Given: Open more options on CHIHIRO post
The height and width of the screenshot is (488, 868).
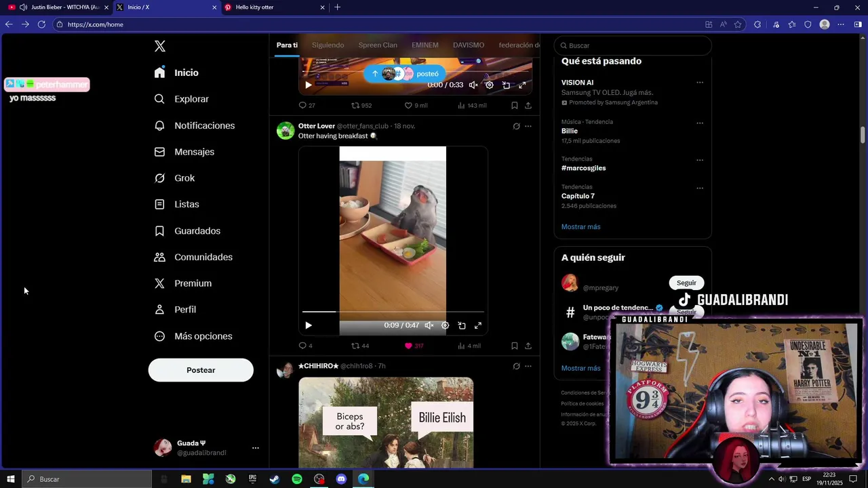Looking at the screenshot, I should click(528, 366).
